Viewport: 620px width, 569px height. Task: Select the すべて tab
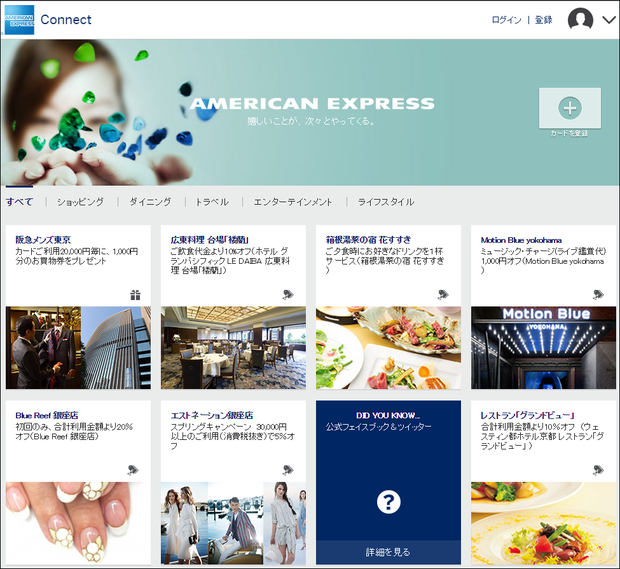(x=19, y=202)
